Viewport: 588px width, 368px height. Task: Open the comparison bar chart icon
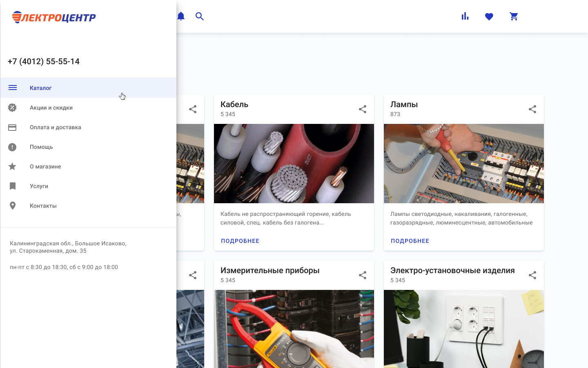(465, 16)
